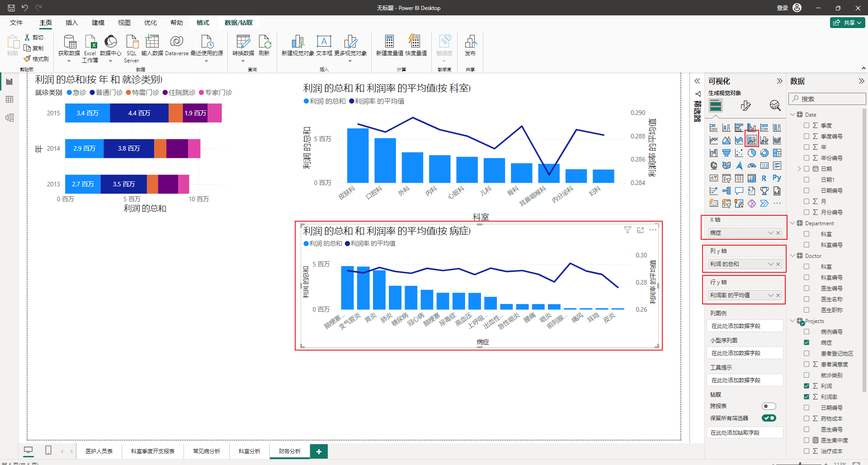The width and height of the screenshot is (868, 465).
Task: Open the 文件 menu
Action: [16, 23]
